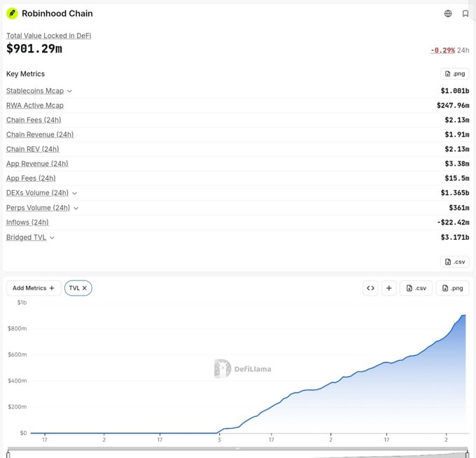476x458 pixels.
Task: Click the -$22.42m inflows value
Action: tap(453, 222)
